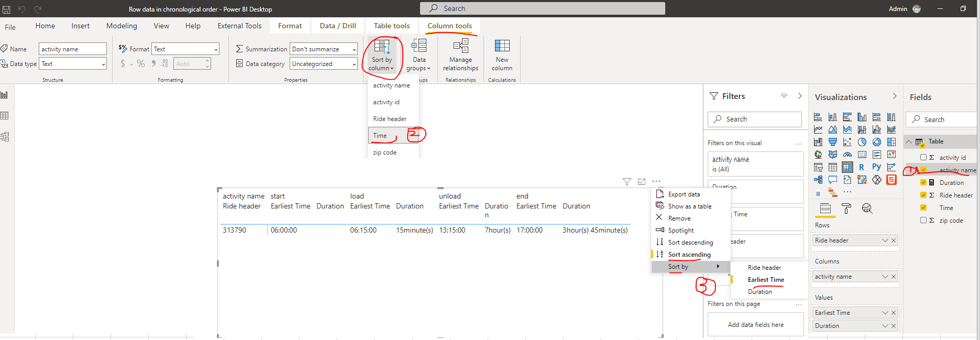This screenshot has height=340, width=980.
Task: Uncheck the Ride header field
Action: (923, 195)
